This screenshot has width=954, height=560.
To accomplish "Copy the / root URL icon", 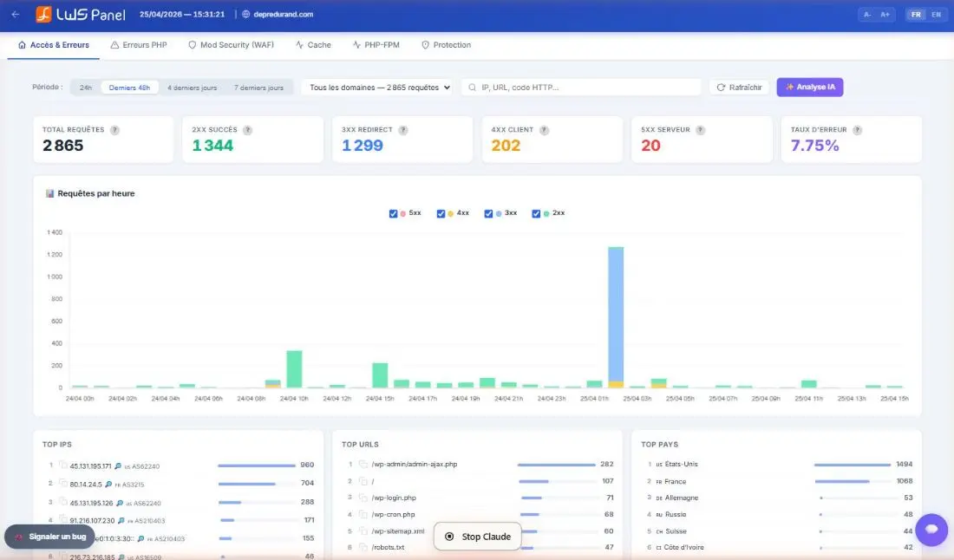I will click(x=363, y=481).
